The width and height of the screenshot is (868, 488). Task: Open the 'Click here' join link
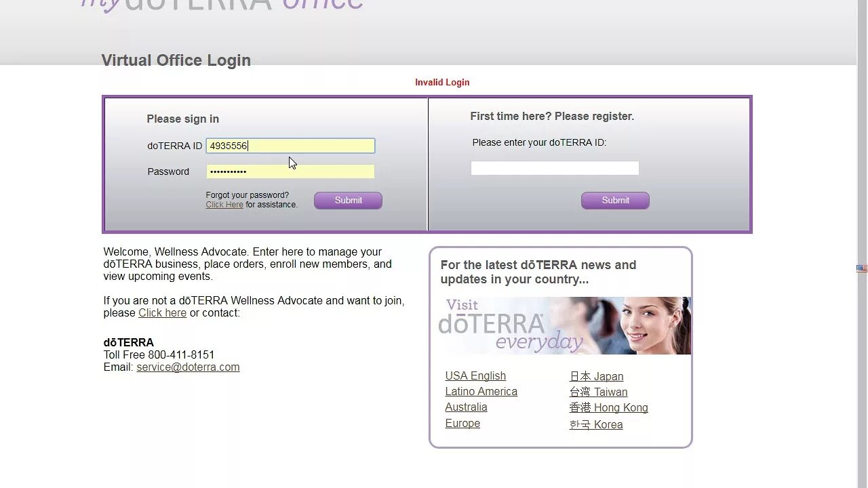coord(162,313)
